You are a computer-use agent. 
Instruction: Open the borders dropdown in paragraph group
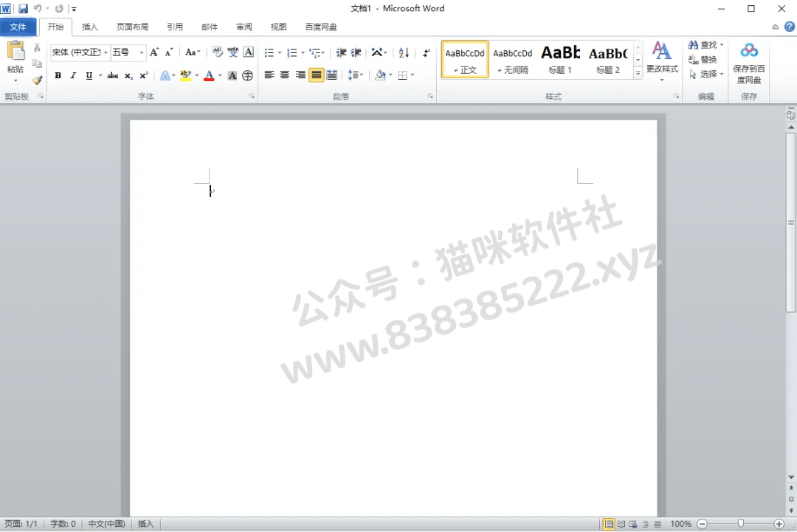(x=413, y=75)
